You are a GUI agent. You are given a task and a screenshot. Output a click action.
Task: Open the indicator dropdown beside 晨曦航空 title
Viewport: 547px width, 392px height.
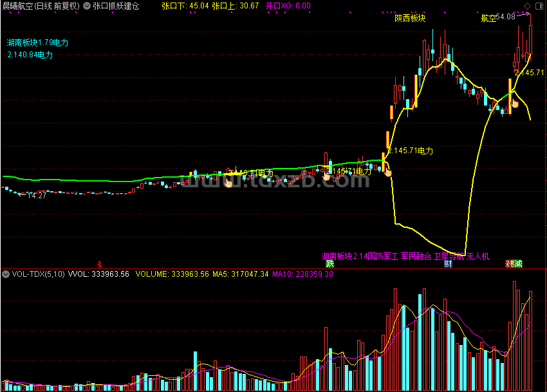point(87,6)
